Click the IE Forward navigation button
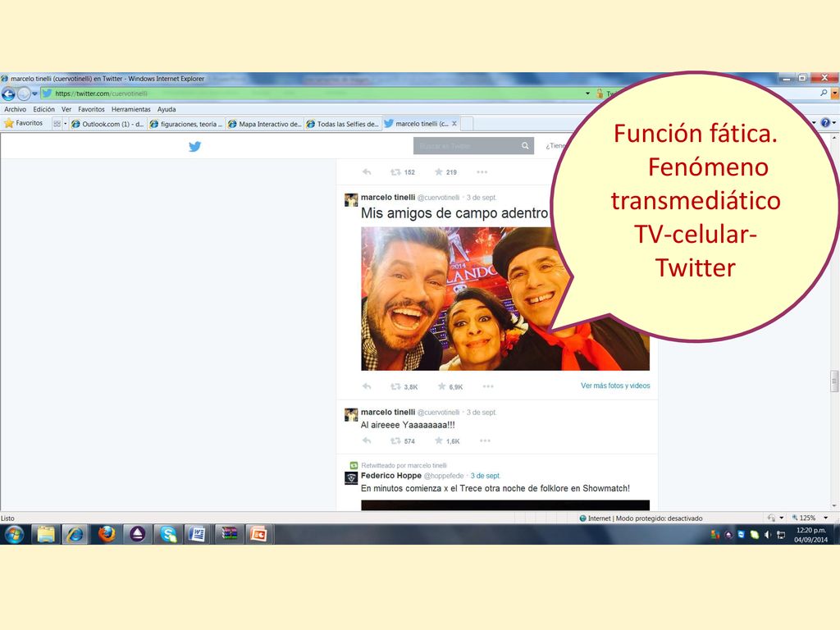 [x=24, y=94]
